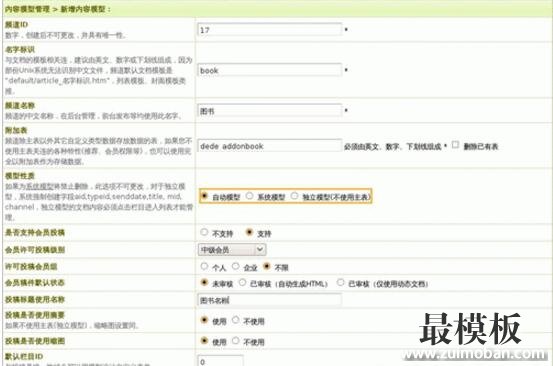Click the 默认栏目ID input showing 0
This screenshot has height=366, width=553.
point(220,361)
